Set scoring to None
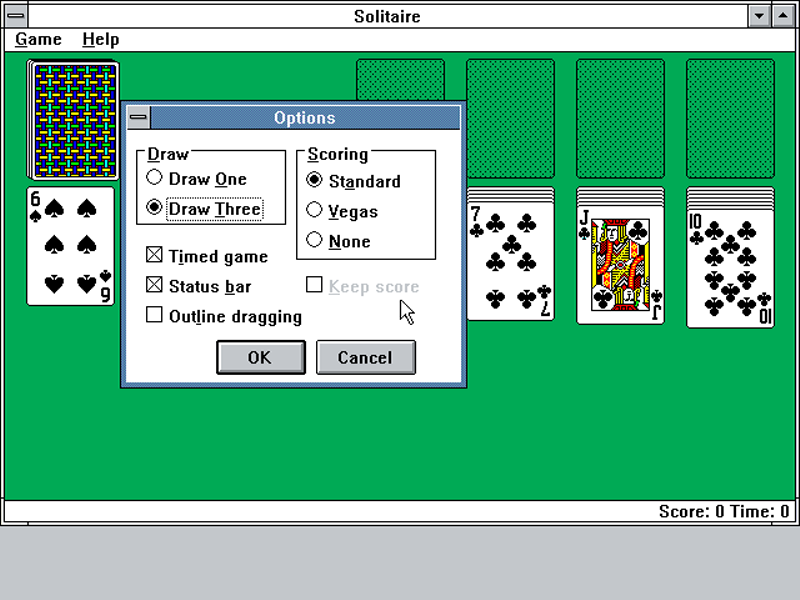The width and height of the screenshot is (800, 600). tap(315, 241)
